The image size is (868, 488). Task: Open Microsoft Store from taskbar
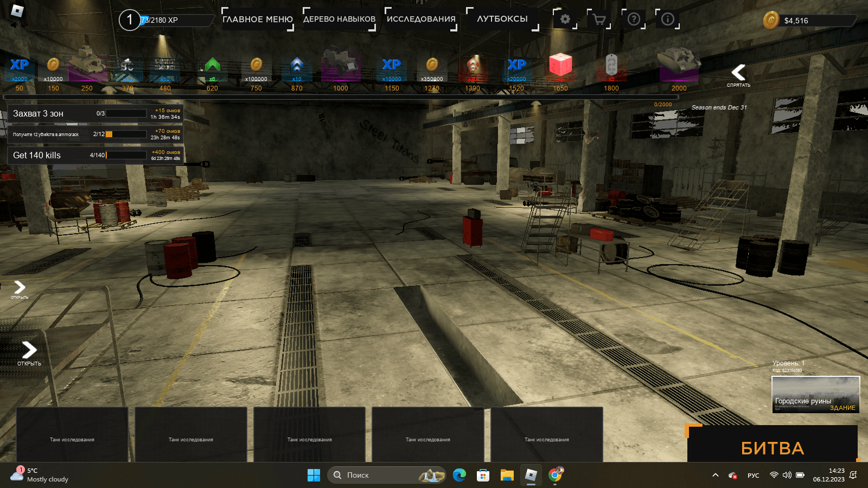pyautogui.click(x=483, y=475)
